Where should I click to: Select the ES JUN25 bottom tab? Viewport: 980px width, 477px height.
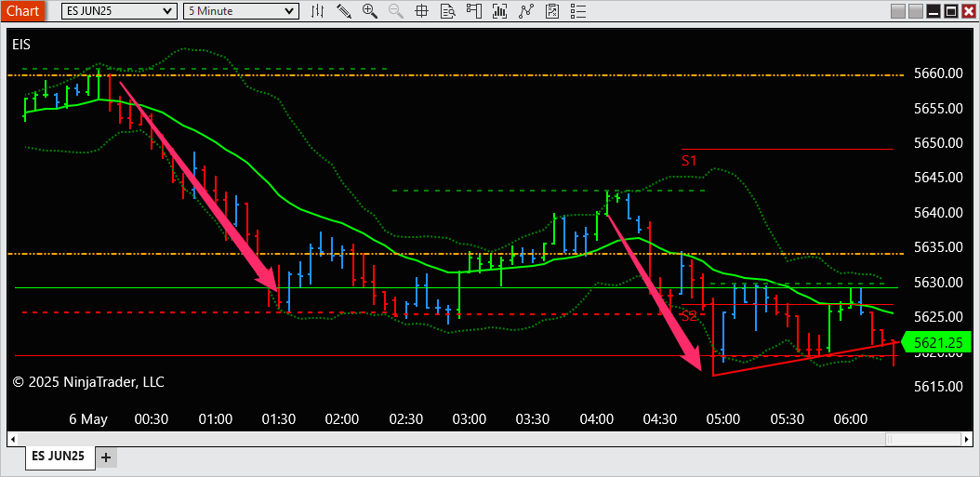(x=59, y=457)
